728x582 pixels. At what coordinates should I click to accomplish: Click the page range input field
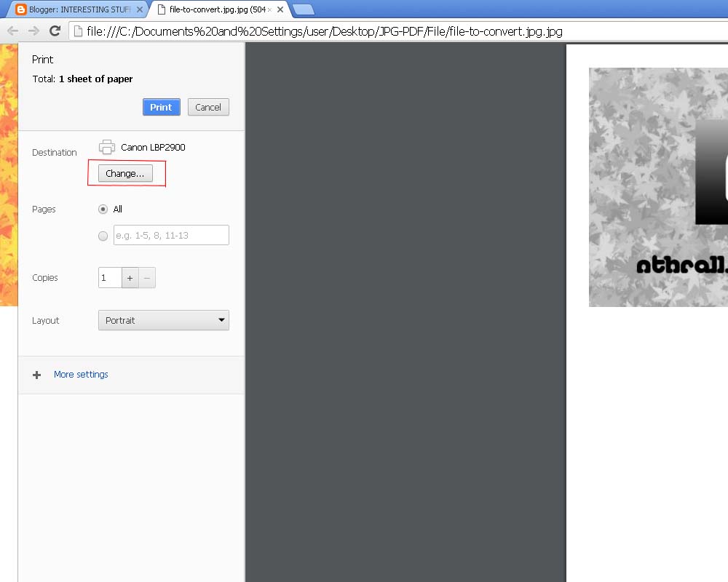point(171,235)
